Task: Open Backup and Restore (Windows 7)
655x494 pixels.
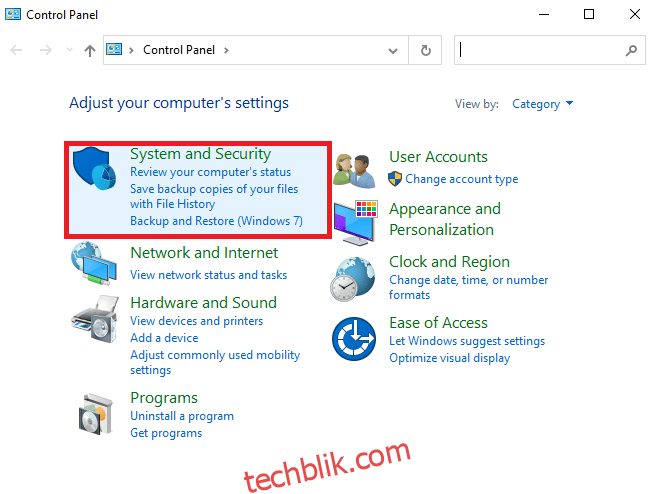Action: (x=216, y=220)
